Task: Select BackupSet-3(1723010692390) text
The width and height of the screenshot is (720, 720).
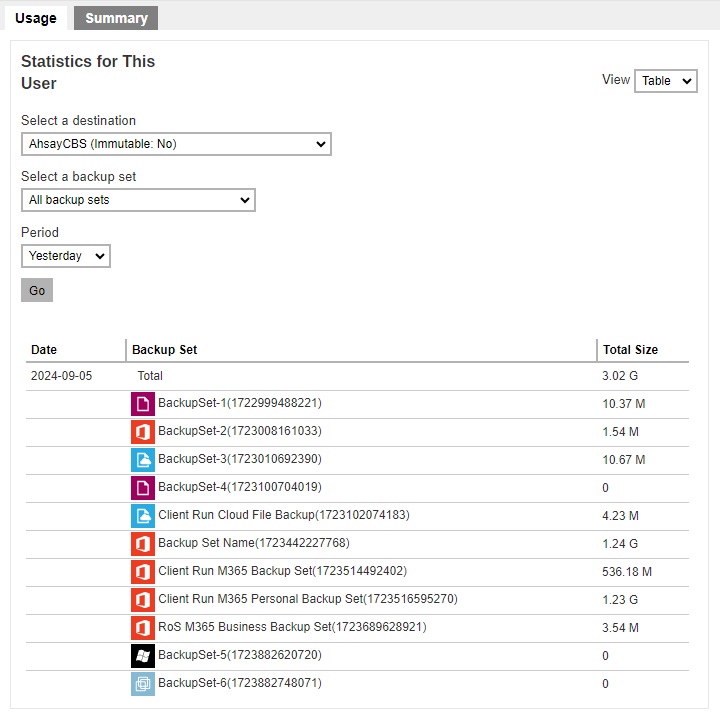Action: coord(240,459)
